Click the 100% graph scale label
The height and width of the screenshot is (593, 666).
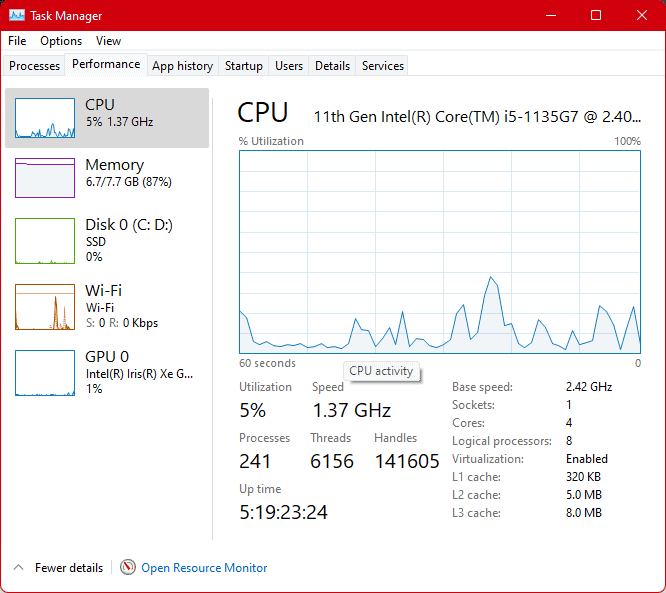[x=627, y=141]
